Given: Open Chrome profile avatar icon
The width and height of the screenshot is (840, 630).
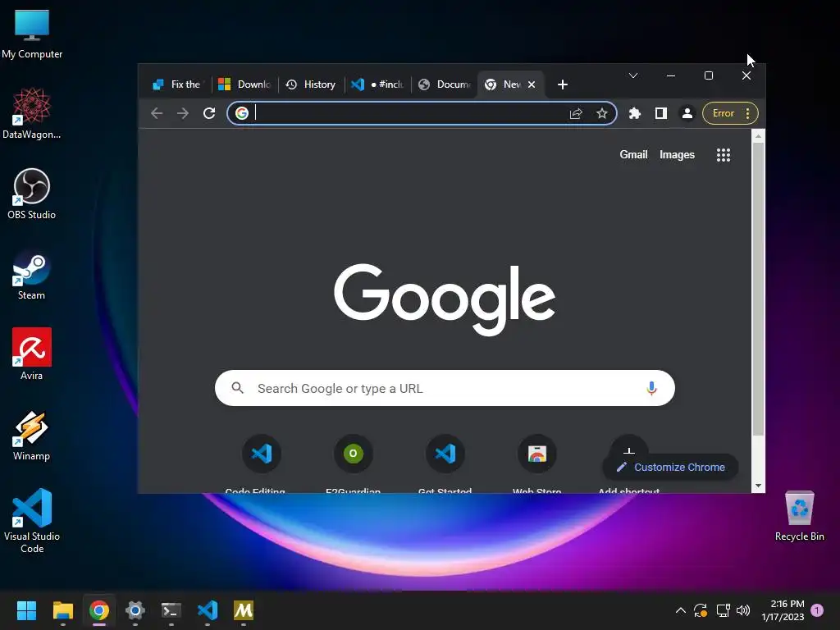Looking at the screenshot, I should click(687, 113).
